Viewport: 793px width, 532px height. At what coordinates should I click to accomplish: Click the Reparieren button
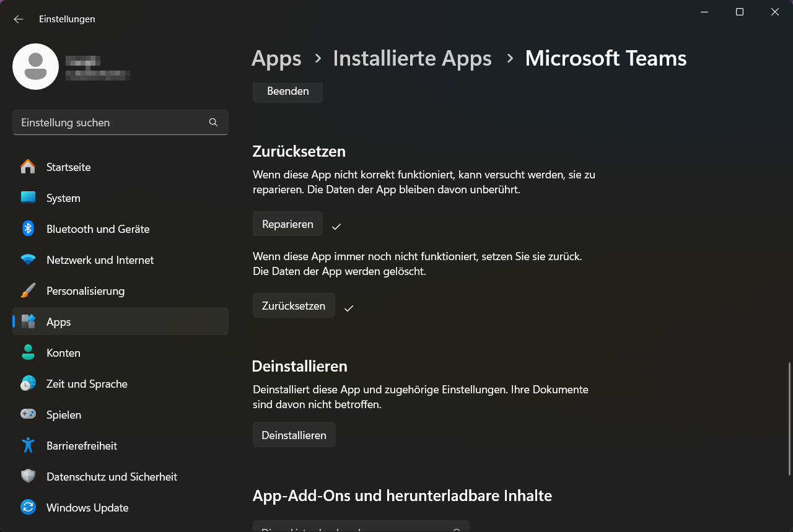(x=287, y=224)
